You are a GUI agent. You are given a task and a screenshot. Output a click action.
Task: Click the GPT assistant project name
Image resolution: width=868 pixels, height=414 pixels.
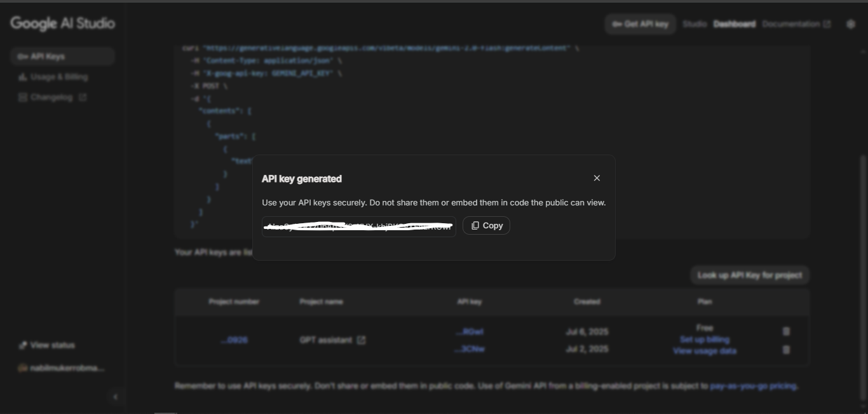326,340
